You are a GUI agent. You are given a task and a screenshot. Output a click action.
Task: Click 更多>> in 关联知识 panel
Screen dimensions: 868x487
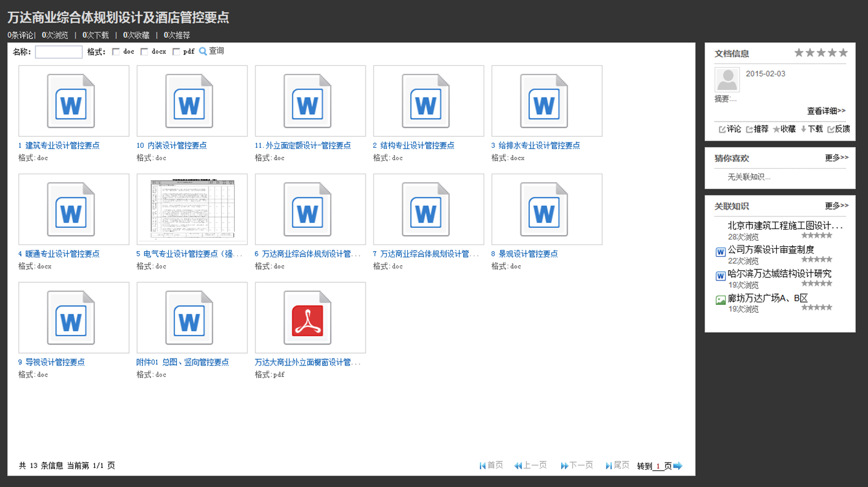(x=837, y=206)
